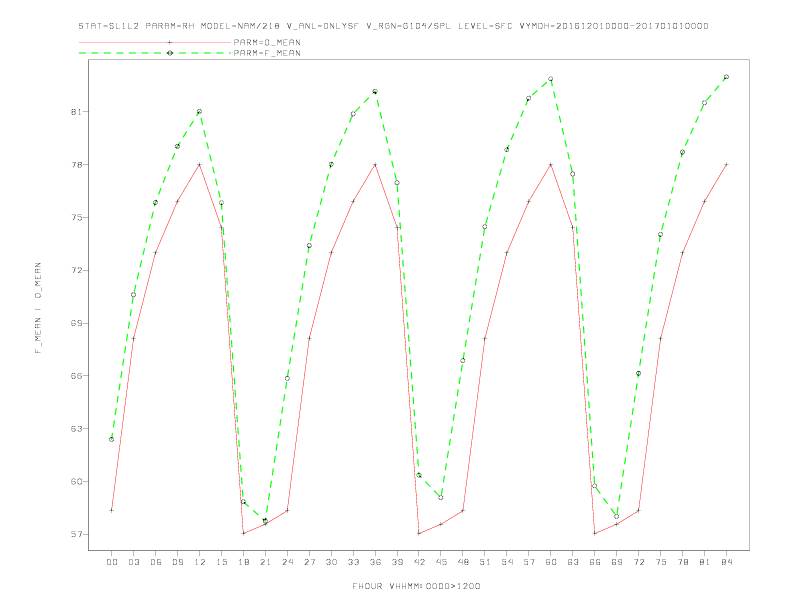Viewport: 792px width, 612px height.
Task: Select the red O_MEAN low point at hour 66
Action: coord(595,534)
